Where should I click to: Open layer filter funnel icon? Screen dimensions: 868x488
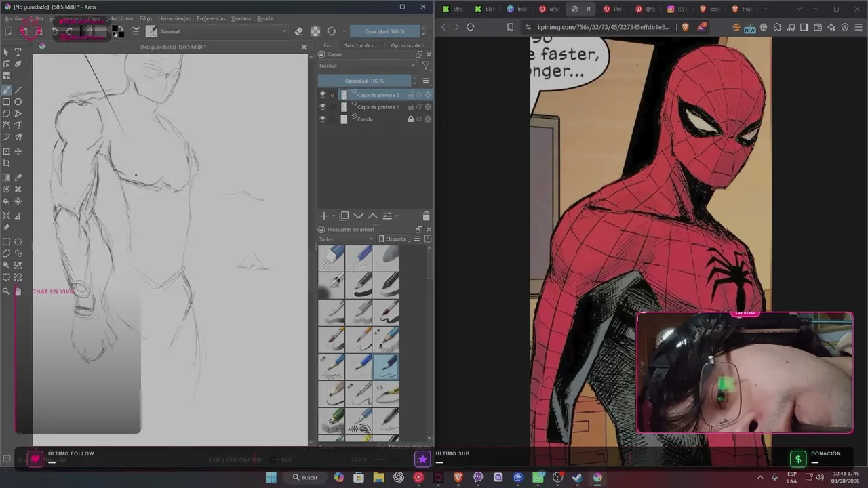point(426,66)
